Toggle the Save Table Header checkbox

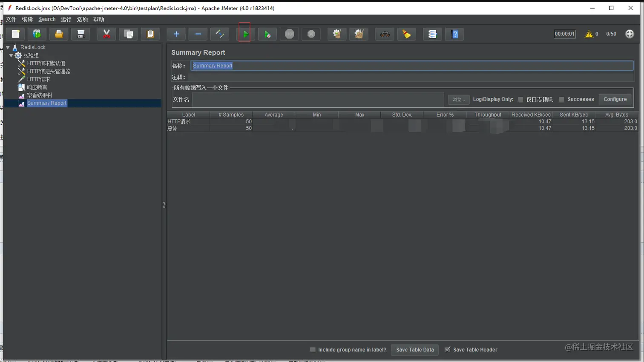(x=447, y=350)
